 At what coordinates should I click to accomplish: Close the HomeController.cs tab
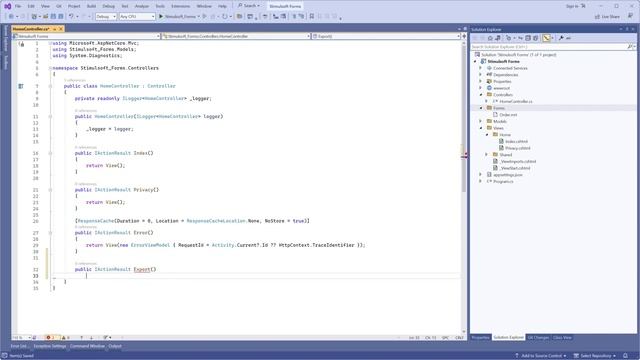[61, 29]
